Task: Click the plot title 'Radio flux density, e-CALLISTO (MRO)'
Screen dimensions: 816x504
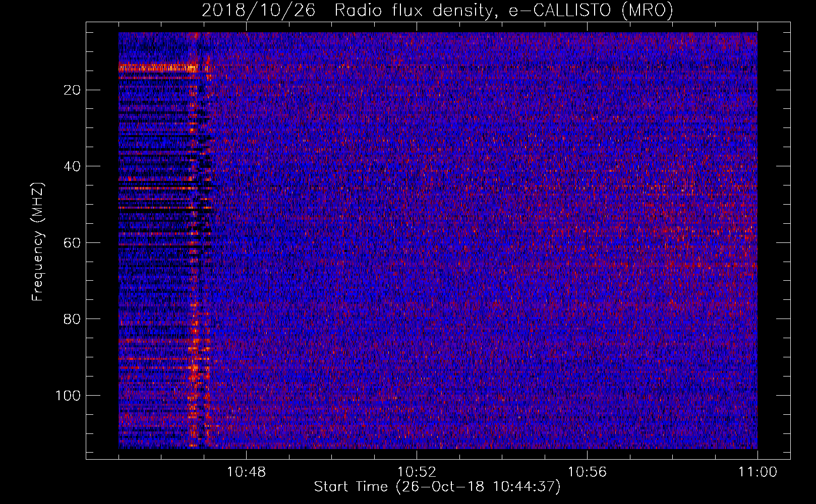Action: (x=504, y=10)
